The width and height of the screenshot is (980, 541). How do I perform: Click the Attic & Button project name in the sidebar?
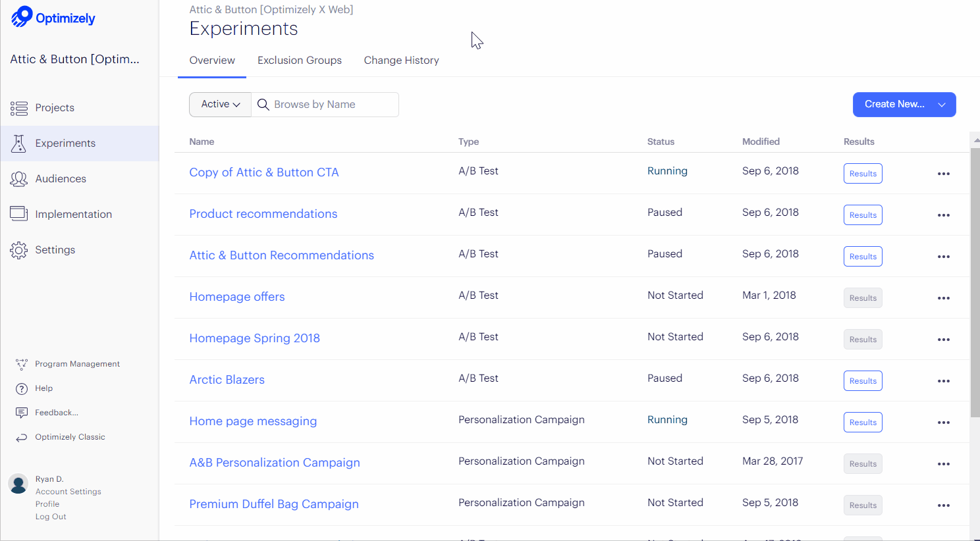point(75,59)
